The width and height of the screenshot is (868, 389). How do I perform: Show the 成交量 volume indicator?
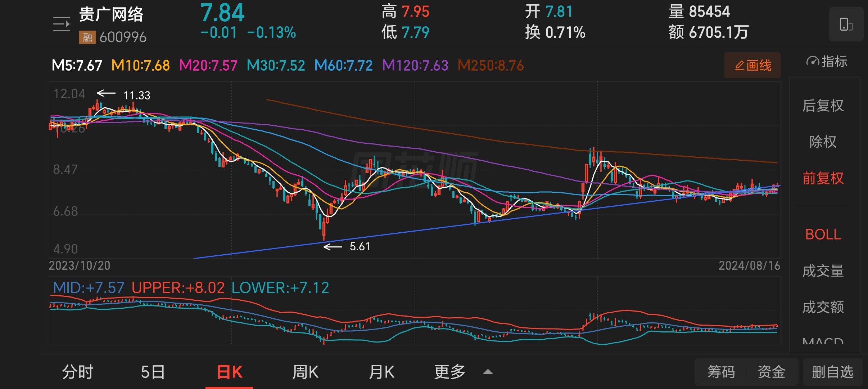[x=823, y=271]
